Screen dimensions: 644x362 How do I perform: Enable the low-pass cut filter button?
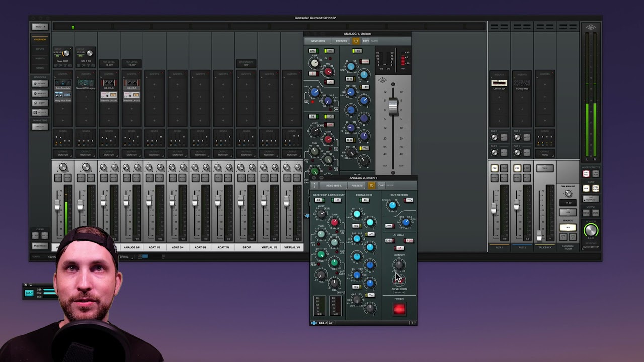[409, 201]
